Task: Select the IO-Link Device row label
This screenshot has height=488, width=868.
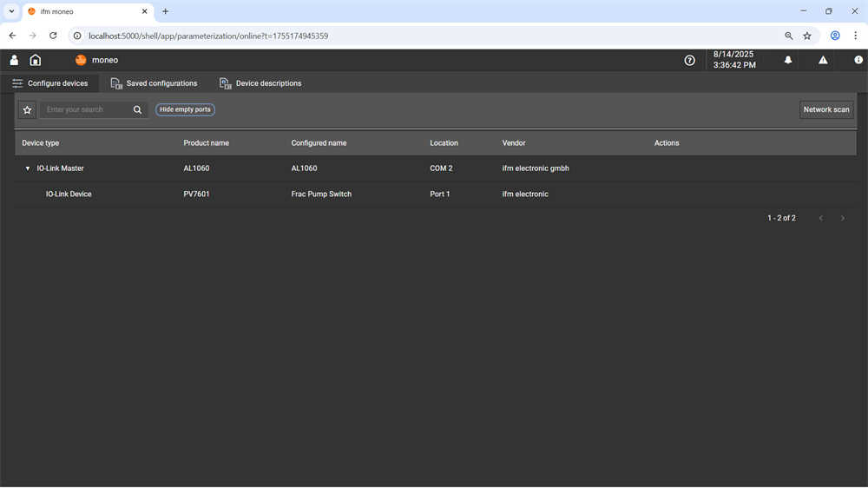Action: click(69, 194)
